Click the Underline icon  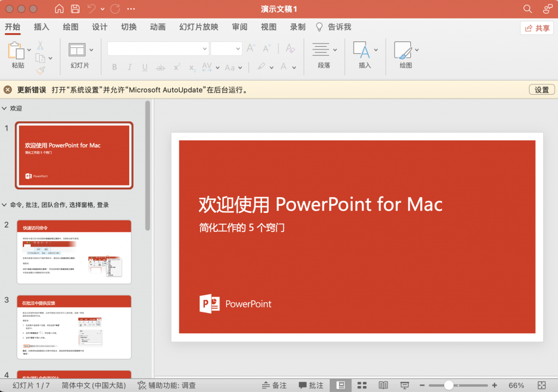[x=144, y=67]
